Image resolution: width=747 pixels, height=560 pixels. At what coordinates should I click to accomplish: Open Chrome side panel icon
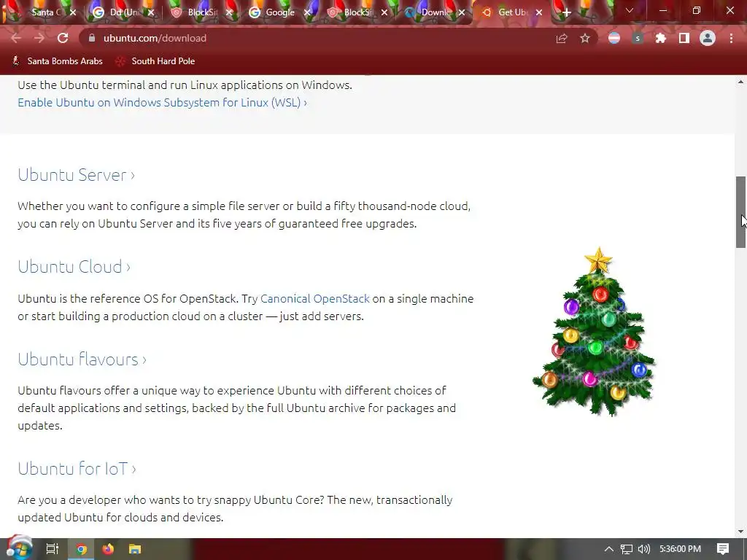point(684,38)
